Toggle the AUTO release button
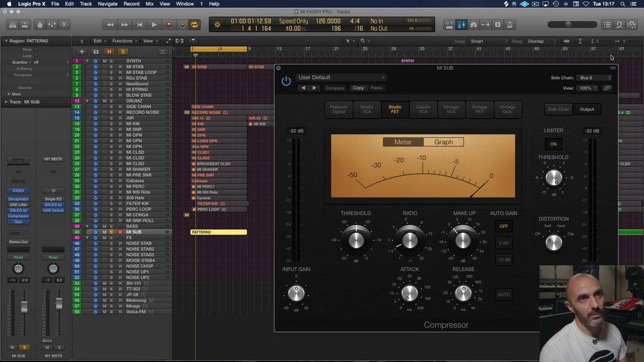Viewport: 644px width, 362px height. (504, 295)
